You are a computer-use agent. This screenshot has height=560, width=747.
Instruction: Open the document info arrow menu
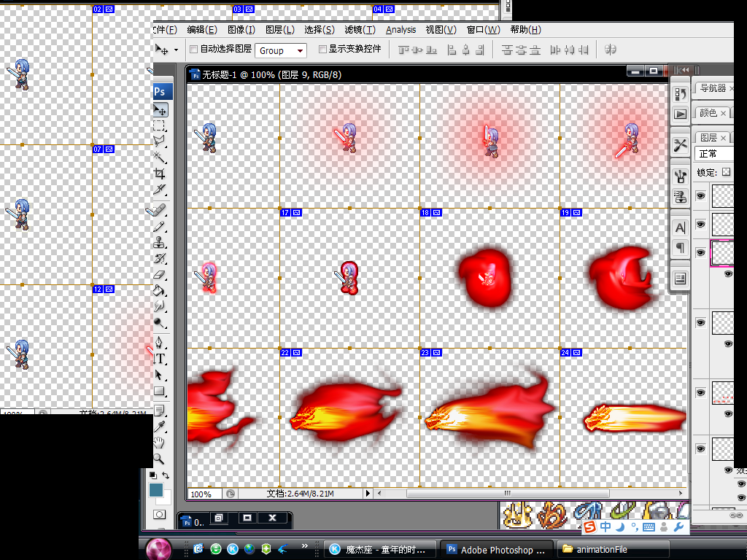[368, 494]
